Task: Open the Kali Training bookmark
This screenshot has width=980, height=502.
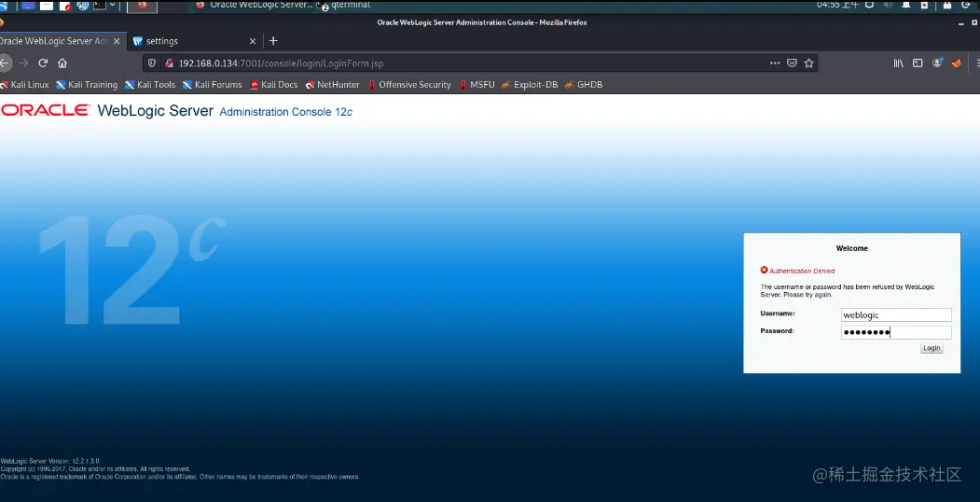Action: click(86, 84)
